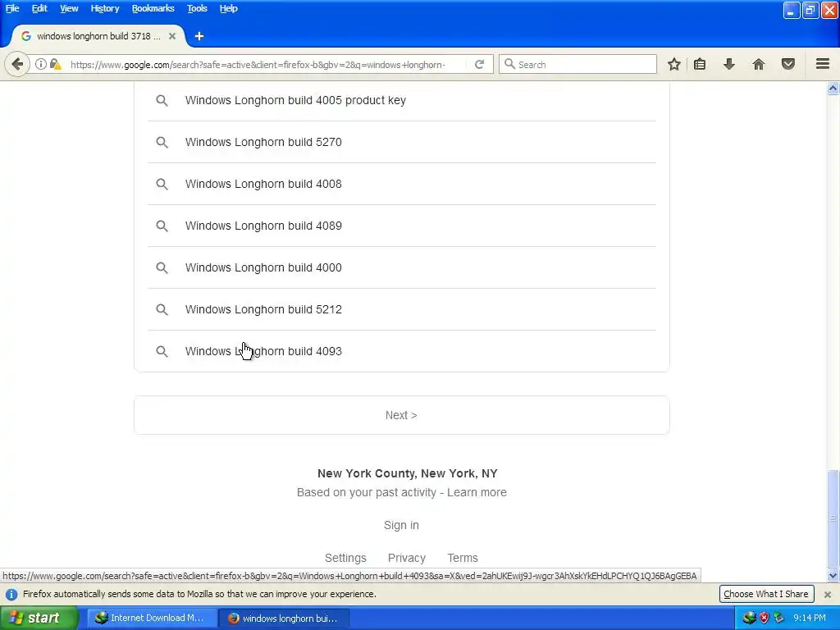Viewport: 840px width, 630px height.
Task: Open a new tab with the plus button
Action: [x=199, y=36]
